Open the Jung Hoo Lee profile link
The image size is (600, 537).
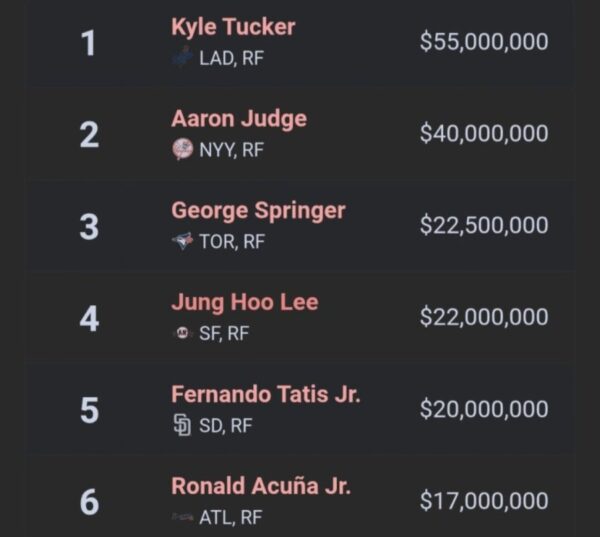pyautogui.click(x=245, y=302)
